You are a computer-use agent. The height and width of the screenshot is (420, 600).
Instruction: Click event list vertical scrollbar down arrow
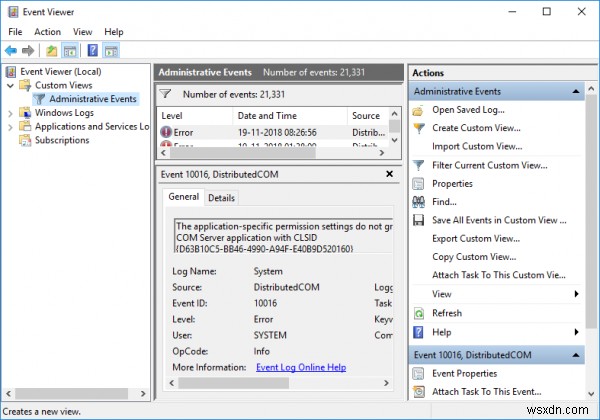[395, 140]
